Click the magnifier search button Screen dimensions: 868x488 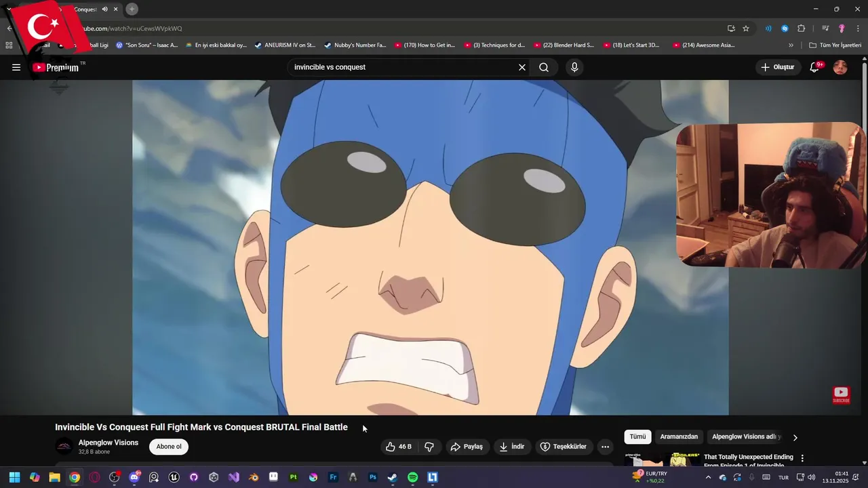tap(544, 67)
